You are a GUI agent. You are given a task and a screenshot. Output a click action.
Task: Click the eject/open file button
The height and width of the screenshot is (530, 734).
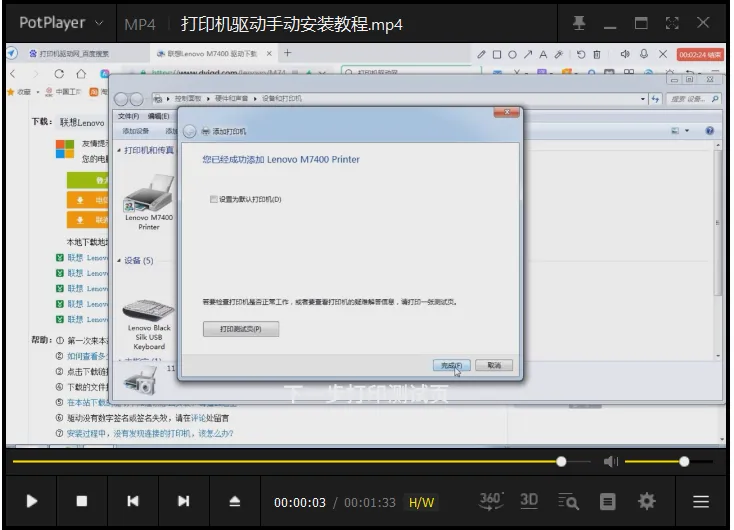tap(235, 501)
